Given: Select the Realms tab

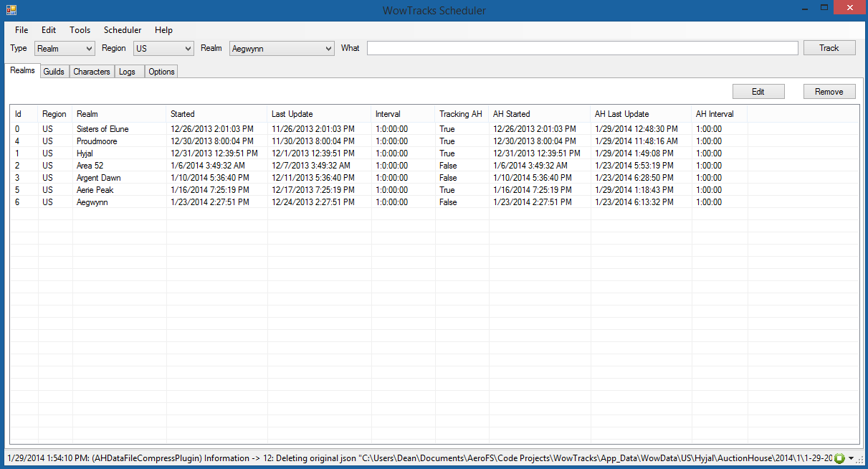Looking at the screenshot, I should coord(22,71).
